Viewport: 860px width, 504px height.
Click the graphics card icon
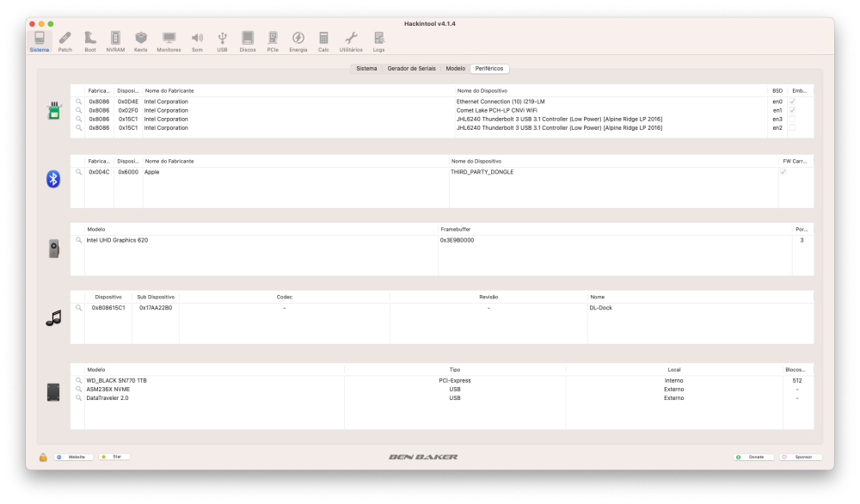(x=53, y=249)
